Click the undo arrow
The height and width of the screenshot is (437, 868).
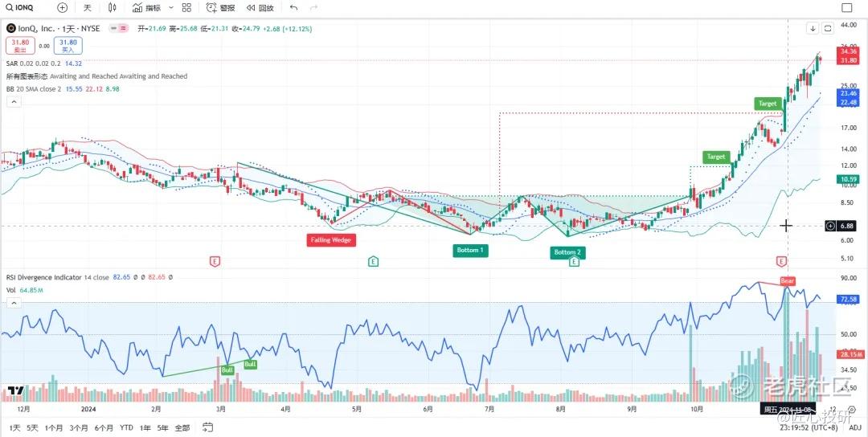click(x=294, y=8)
